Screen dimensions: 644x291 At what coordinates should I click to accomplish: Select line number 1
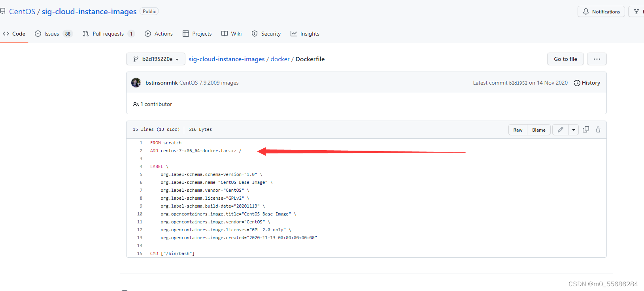(141, 143)
